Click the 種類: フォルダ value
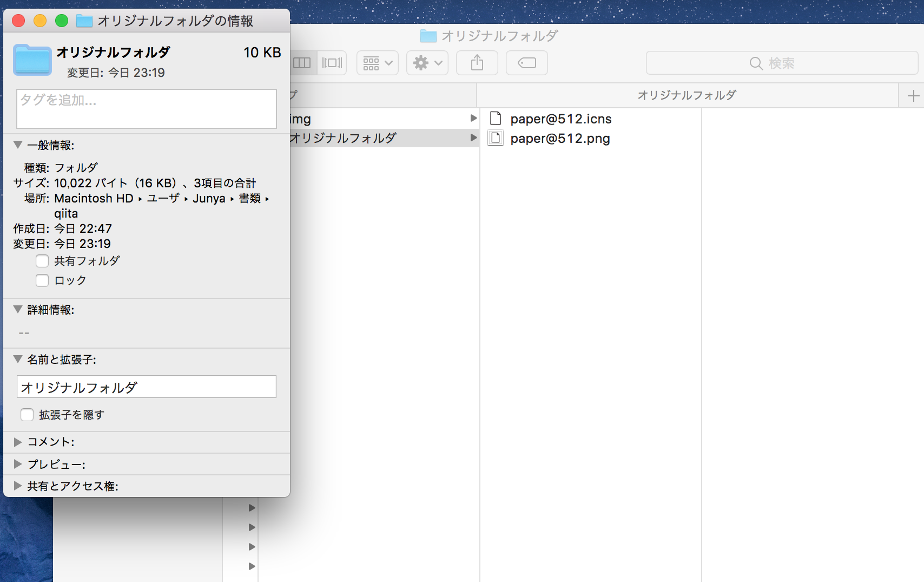The image size is (924, 582). (x=76, y=168)
